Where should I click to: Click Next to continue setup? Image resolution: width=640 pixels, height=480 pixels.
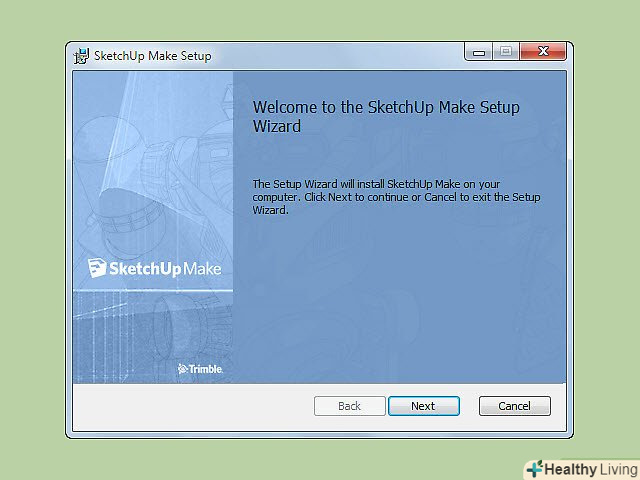424,406
